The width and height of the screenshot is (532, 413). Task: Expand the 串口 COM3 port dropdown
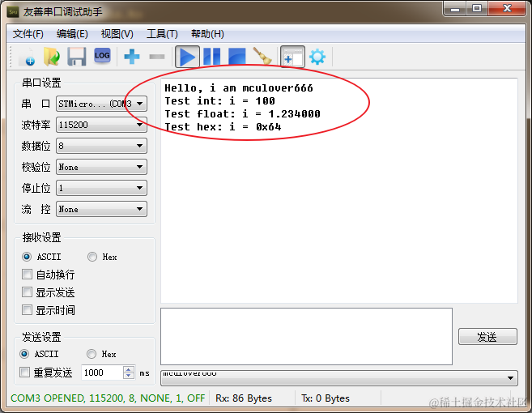tap(101, 104)
